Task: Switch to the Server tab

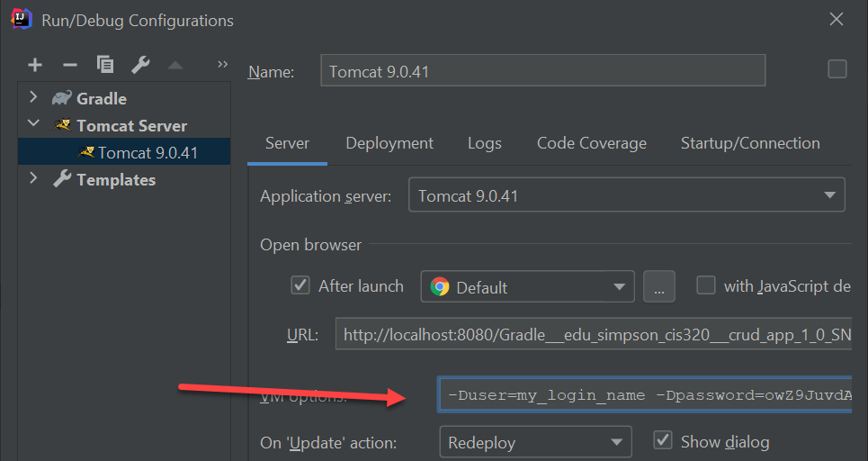Action: [287, 143]
